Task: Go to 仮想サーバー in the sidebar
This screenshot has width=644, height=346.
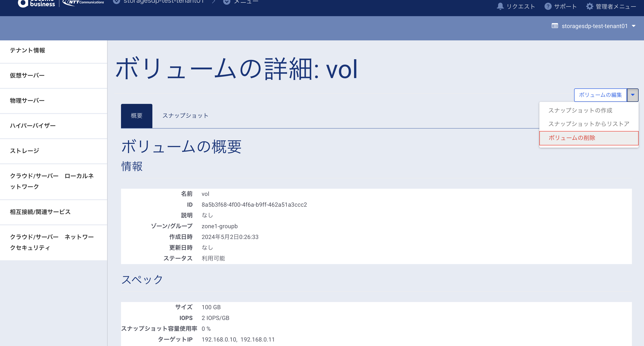Action: tap(27, 75)
